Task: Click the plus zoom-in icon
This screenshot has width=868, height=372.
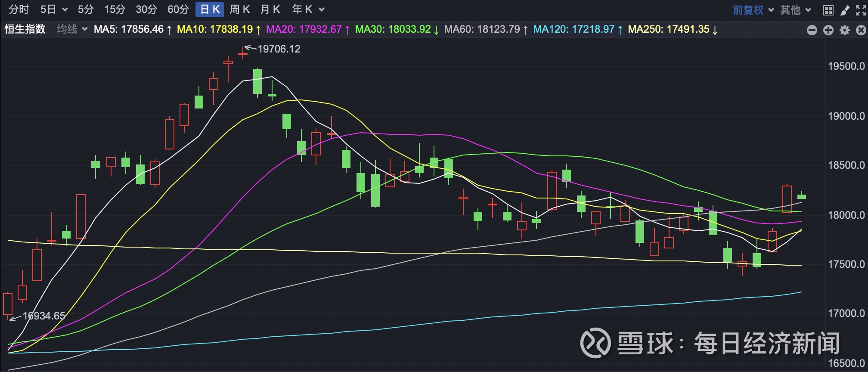Action: tap(828, 30)
